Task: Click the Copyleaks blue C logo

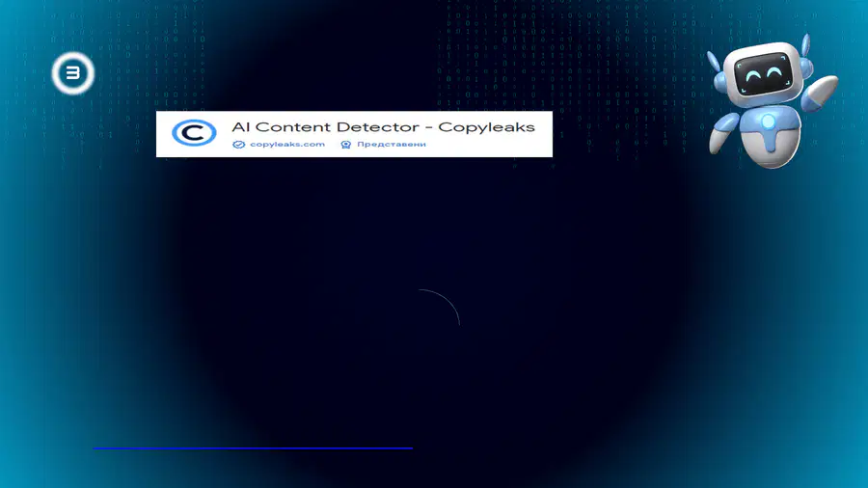Action: (x=194, y=133)
